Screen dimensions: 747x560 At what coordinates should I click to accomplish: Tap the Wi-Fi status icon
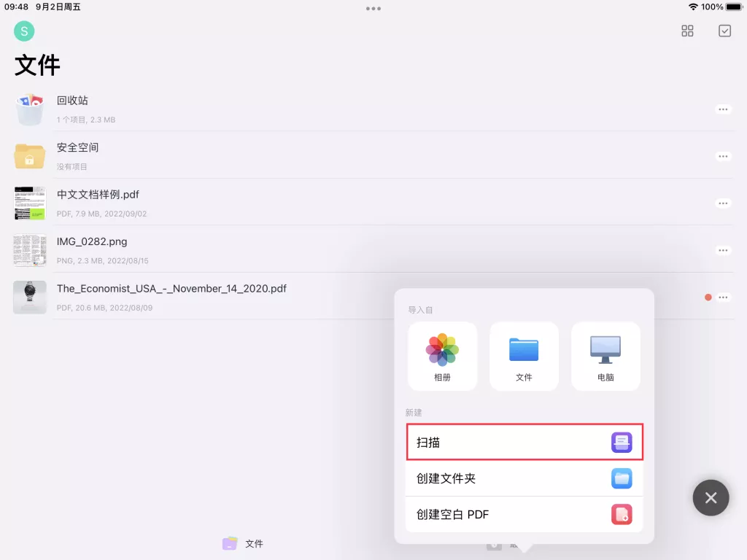coord(693,7)
